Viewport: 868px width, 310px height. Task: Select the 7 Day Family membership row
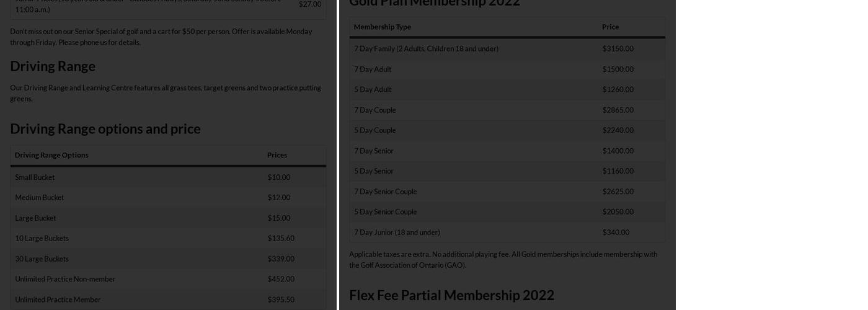pos(426,48)
